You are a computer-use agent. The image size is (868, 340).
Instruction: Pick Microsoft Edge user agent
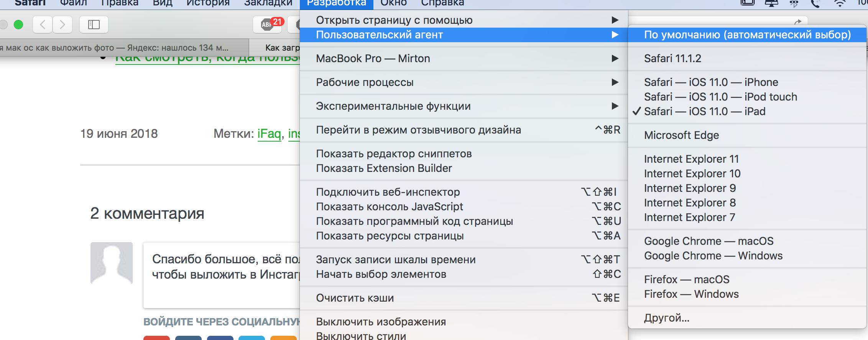pyautogui.click(x=747, y=135)
